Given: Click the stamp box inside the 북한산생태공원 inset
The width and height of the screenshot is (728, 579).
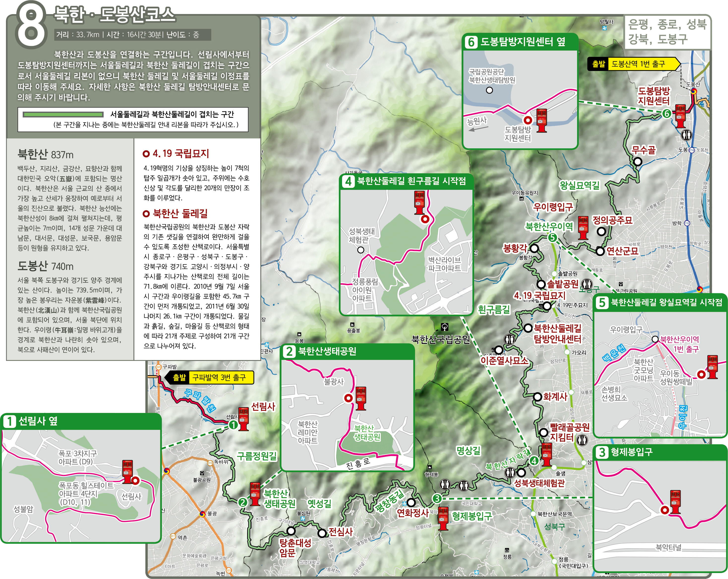Looking at the screenshot, I should (x=361, y=398).
